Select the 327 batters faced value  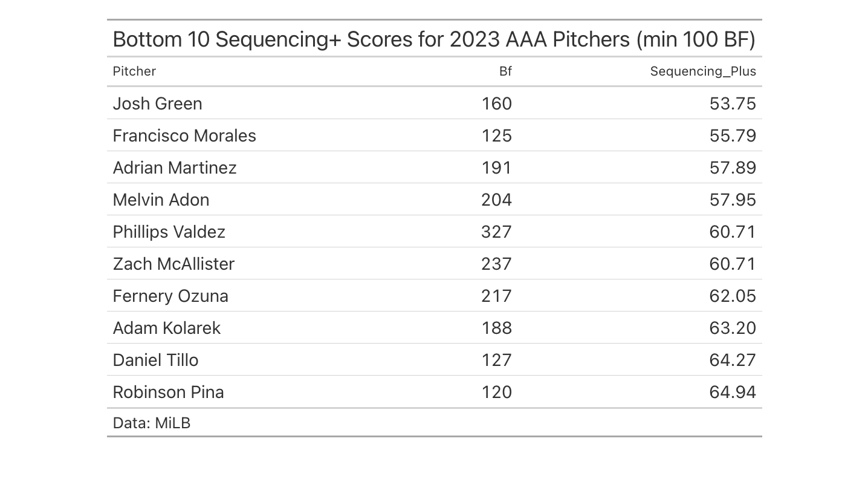pos(496,232)
